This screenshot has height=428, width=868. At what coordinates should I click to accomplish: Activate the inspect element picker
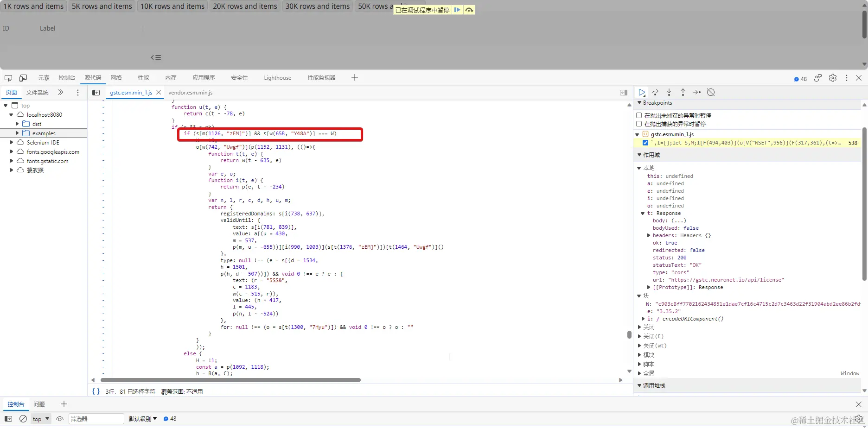point(8,78)
